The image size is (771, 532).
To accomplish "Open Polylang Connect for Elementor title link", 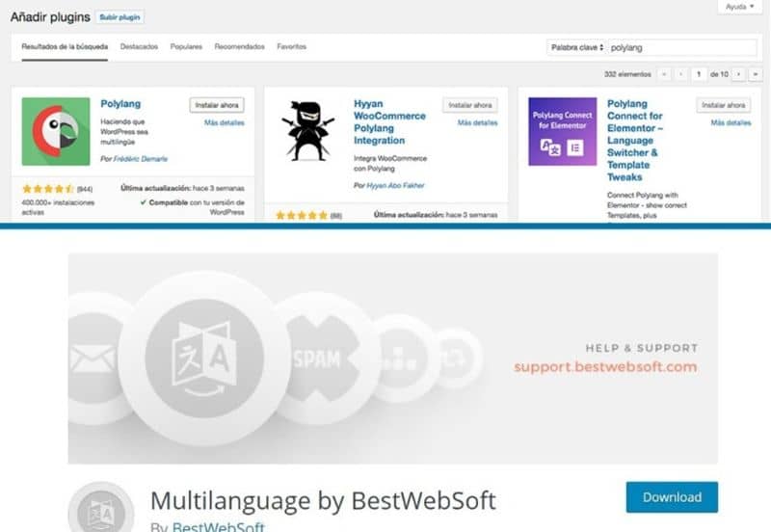I will [x=635, y=140].
